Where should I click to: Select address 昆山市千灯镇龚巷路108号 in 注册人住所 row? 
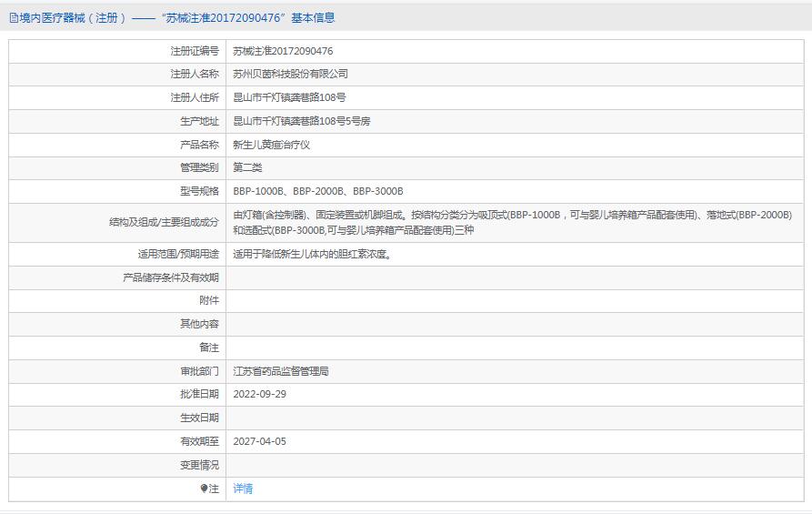(x=289, y=97)
